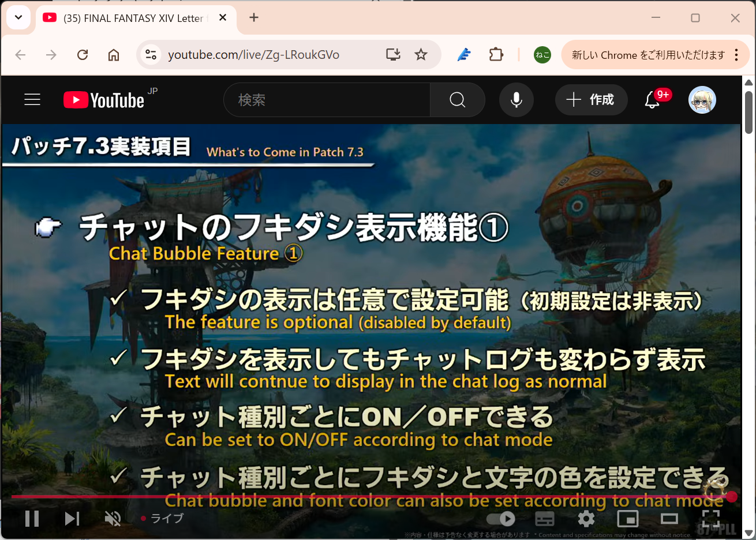756x540 pixels.
Task: Install YouTube as an app
Action: 393,55
